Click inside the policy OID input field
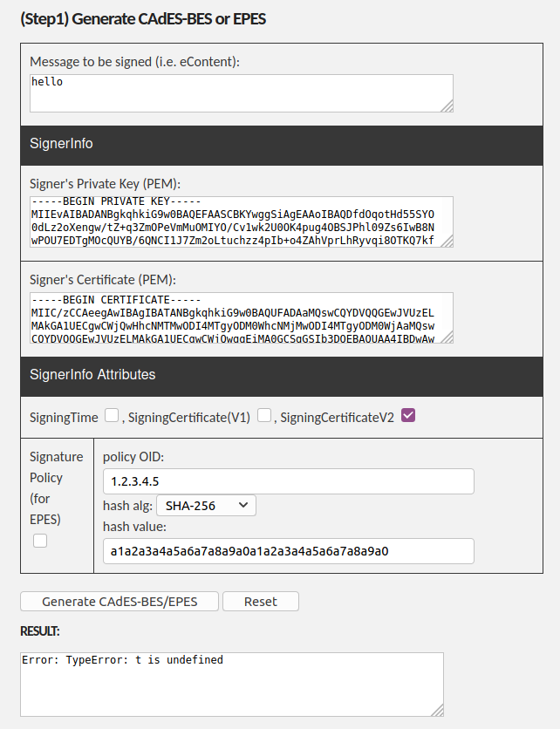 pyautogui.click(x=286, y=480)
